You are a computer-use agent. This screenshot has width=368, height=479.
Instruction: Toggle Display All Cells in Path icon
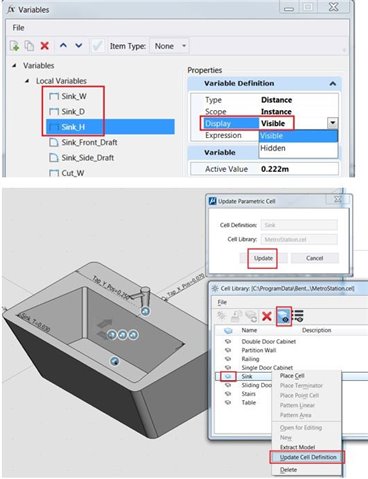(x=284, y=316)
